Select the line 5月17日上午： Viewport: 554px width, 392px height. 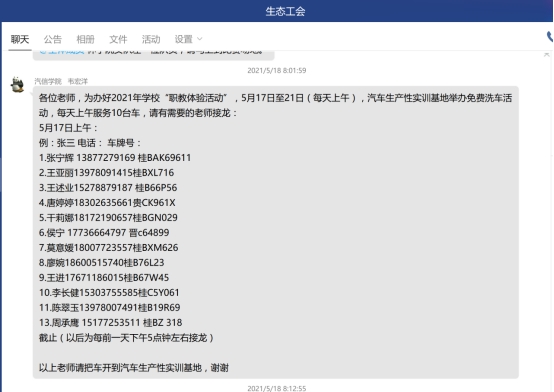click(x=68, y=128)
